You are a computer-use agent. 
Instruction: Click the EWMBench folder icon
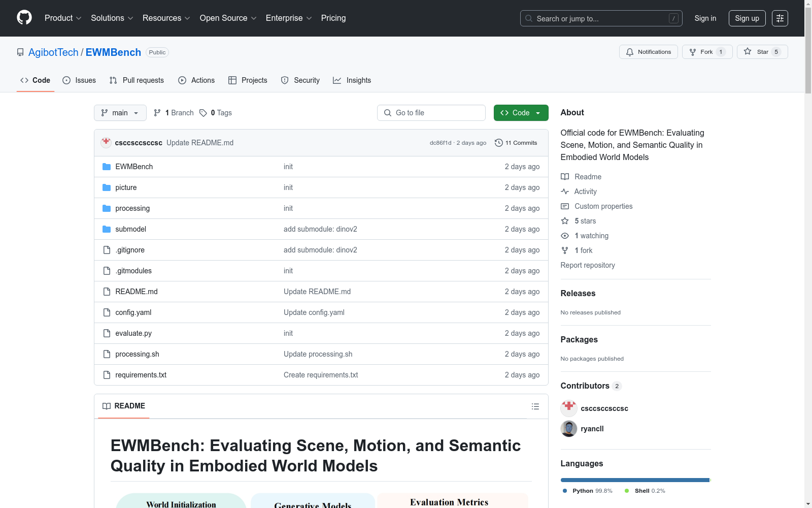[107, 167]
